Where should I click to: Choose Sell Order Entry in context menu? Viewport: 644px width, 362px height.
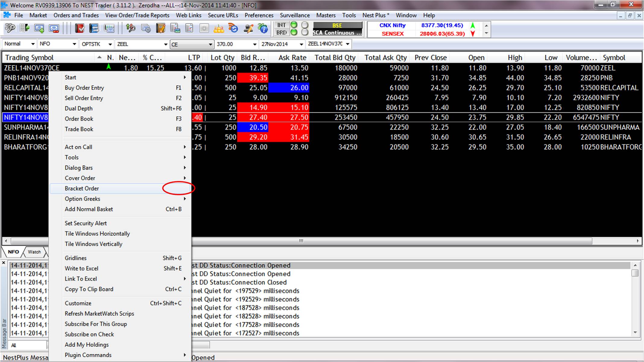120,98
